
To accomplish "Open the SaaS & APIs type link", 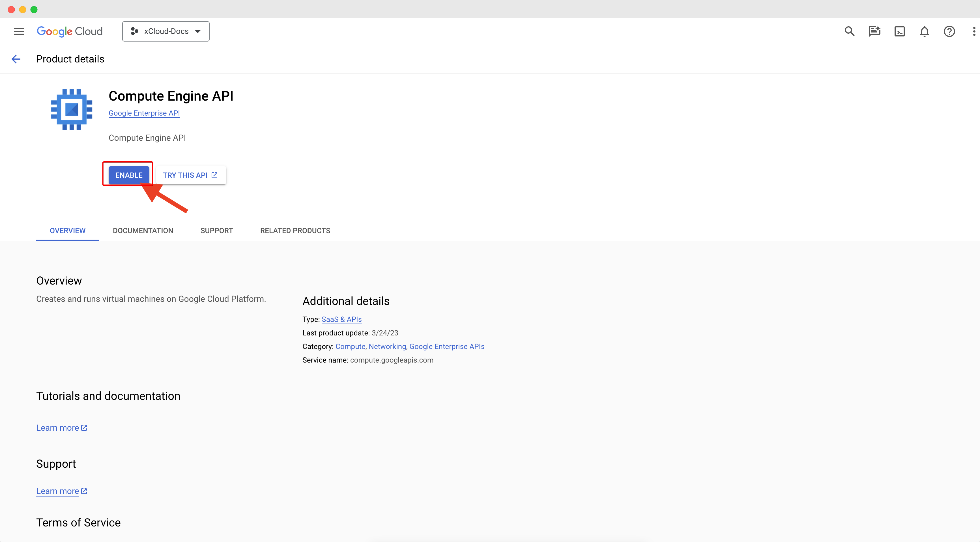I will pyautogui.click(x=341, y=319).
